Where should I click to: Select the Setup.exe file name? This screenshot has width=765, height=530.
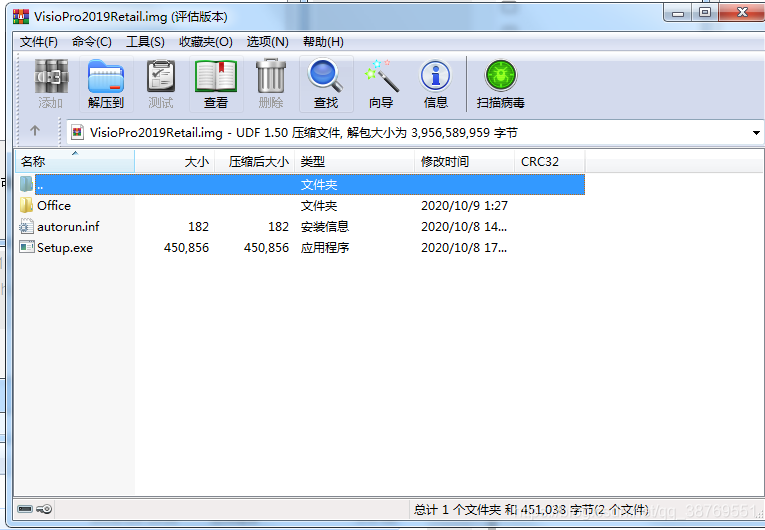65,248
